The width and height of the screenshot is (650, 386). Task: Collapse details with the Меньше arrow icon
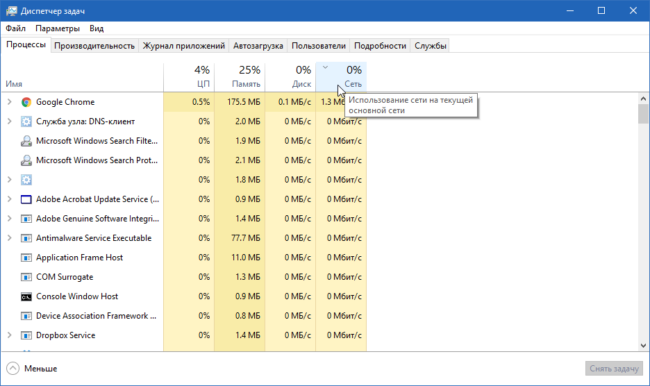pyautogui.click(x=13, y=368)
